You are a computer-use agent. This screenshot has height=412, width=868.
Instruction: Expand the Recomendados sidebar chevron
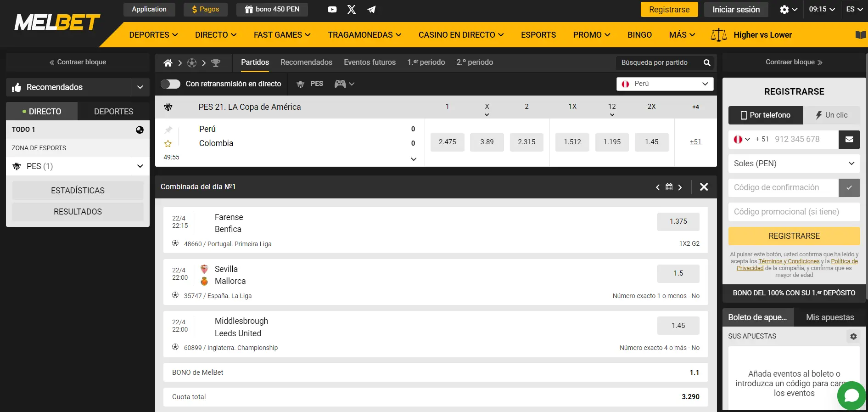(140, 87)
